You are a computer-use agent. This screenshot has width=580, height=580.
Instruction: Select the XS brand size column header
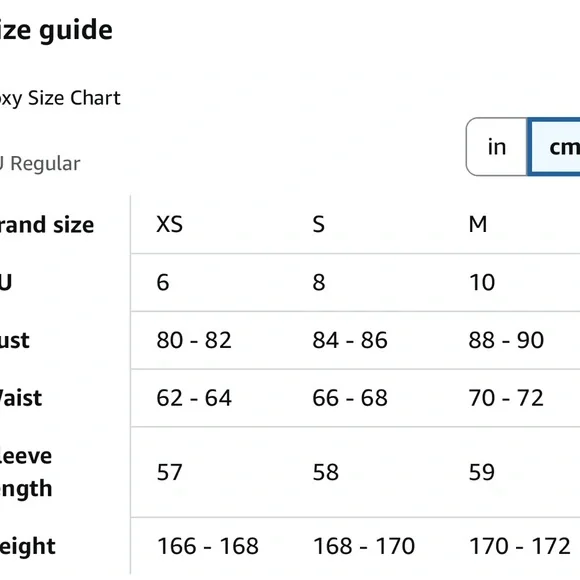169,224
